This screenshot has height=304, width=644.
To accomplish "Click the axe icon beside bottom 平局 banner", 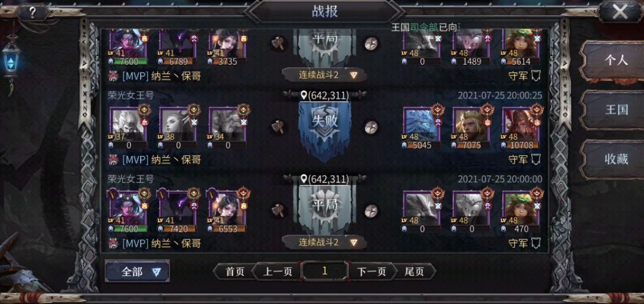I will pos(278,210).
